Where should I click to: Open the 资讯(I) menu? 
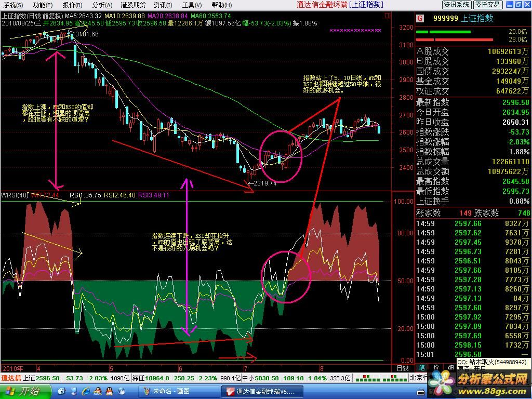(x=163, y=5)
